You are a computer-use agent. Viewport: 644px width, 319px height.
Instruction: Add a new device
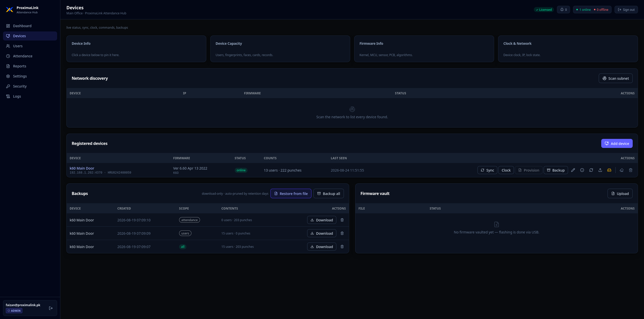coord(617,143)
